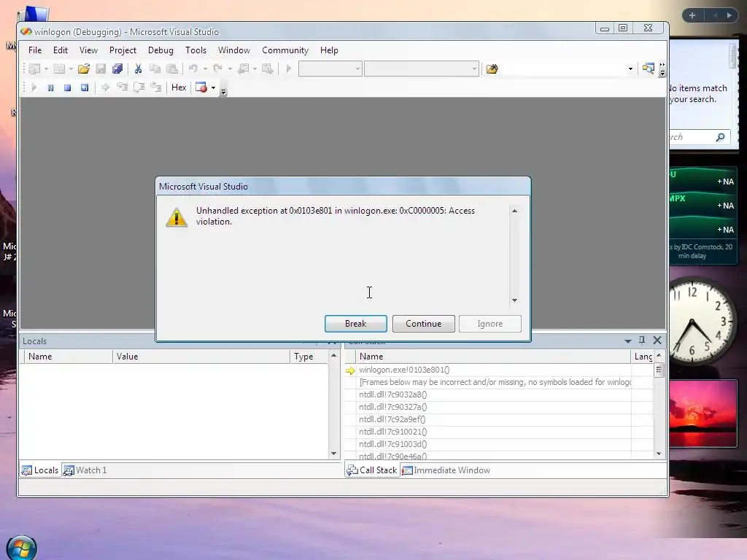Image resolution: width=747 pixels, height=560 pixels.
Task: Open the solution configuration combo box
Action: [330, 69]
